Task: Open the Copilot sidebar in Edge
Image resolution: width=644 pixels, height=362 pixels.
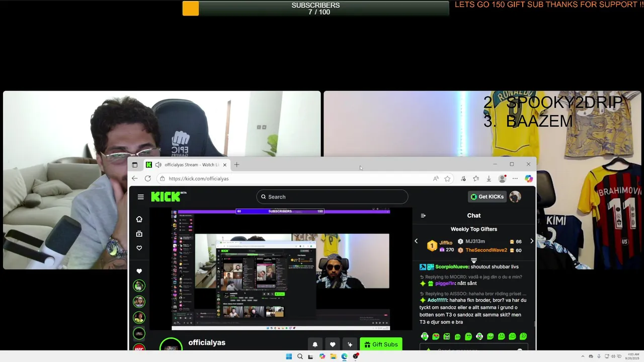Action: coord(528,178)
